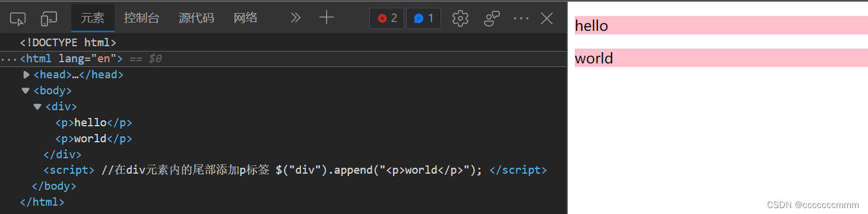
Task: Click the <div> opening tag text
Action: pyautogui.click(x=61, y=107)
